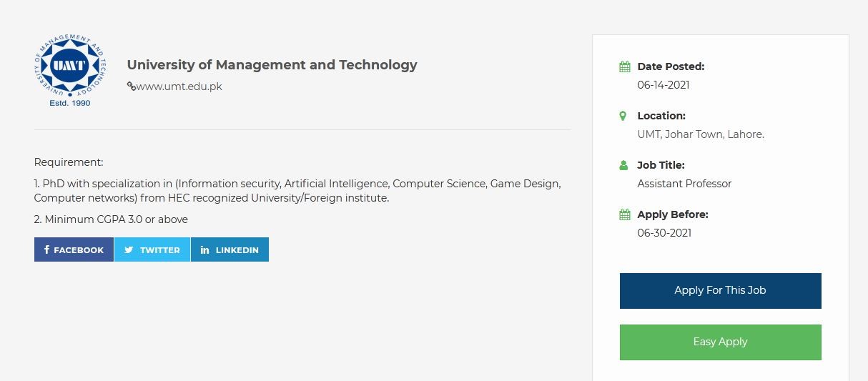The image size is (868, 381).
Task: Click the Twitter bird icon
Action: (x=129, y=250)
